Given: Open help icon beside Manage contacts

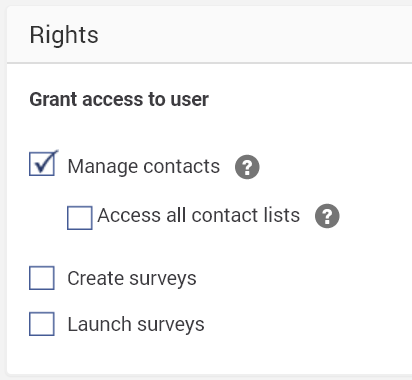Looking at the screenshot, I should click(x=247, y=167).
